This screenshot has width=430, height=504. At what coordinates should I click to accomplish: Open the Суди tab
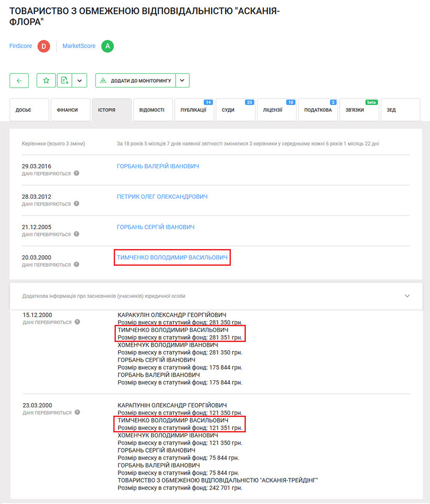pyautogui.click(x=234, y=110)
